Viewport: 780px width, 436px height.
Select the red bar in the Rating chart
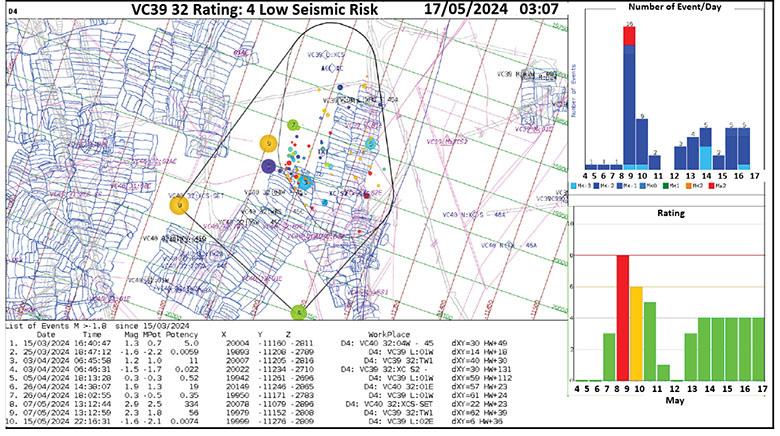tap(623, 318)
